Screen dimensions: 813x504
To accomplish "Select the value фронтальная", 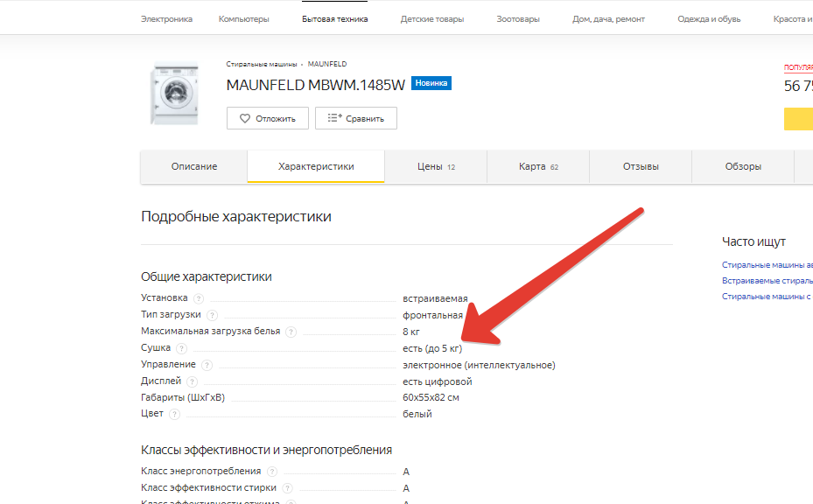I will [x=432, y=315].
